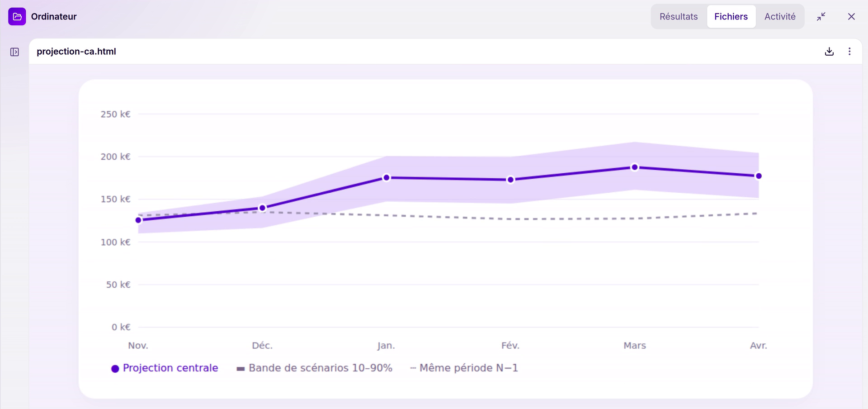Open the Activité tab

(780, 17)
